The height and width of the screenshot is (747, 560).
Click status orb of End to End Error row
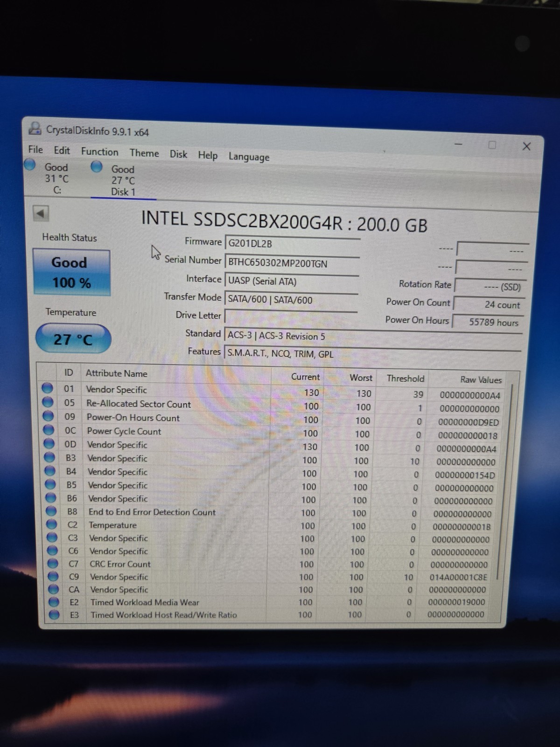click(51, 511)
